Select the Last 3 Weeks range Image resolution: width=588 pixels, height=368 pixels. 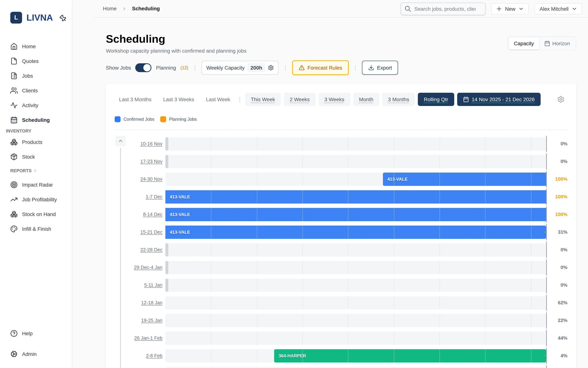(179, 99)
